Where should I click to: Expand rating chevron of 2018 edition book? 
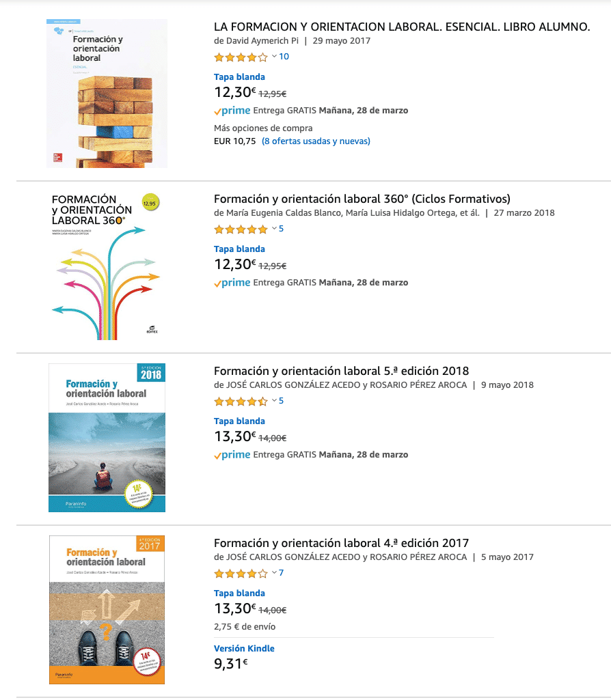click(274, 401)
